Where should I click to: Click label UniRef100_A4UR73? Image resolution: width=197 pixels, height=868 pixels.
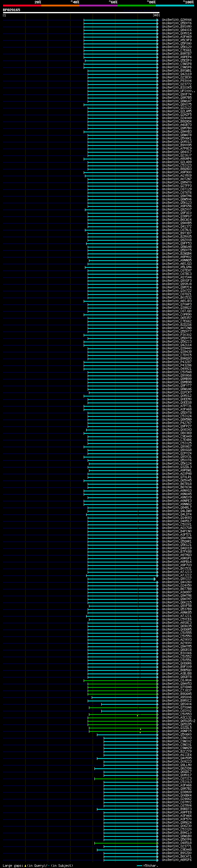tap(177, 125)
